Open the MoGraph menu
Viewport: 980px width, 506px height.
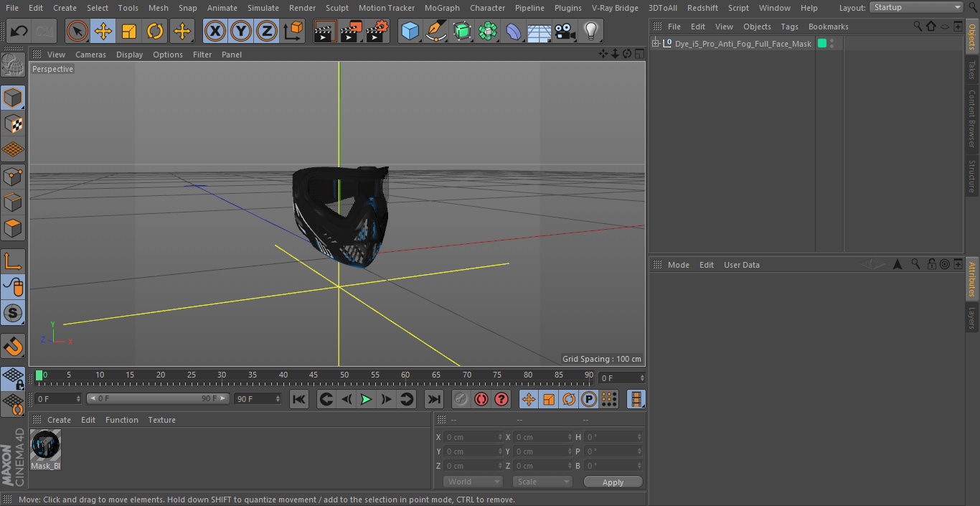[x=442, y=8]
